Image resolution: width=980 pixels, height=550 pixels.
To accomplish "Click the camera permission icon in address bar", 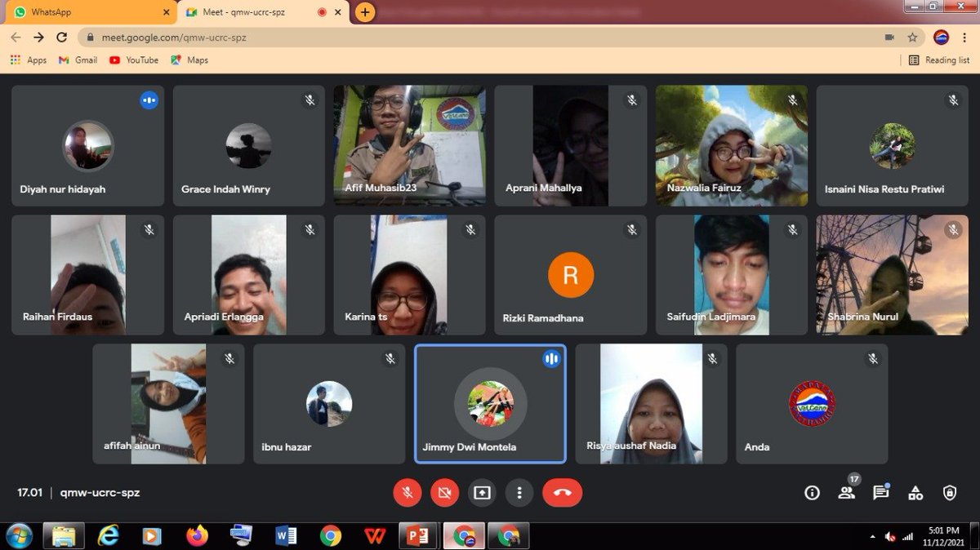I will coord(889,38).
